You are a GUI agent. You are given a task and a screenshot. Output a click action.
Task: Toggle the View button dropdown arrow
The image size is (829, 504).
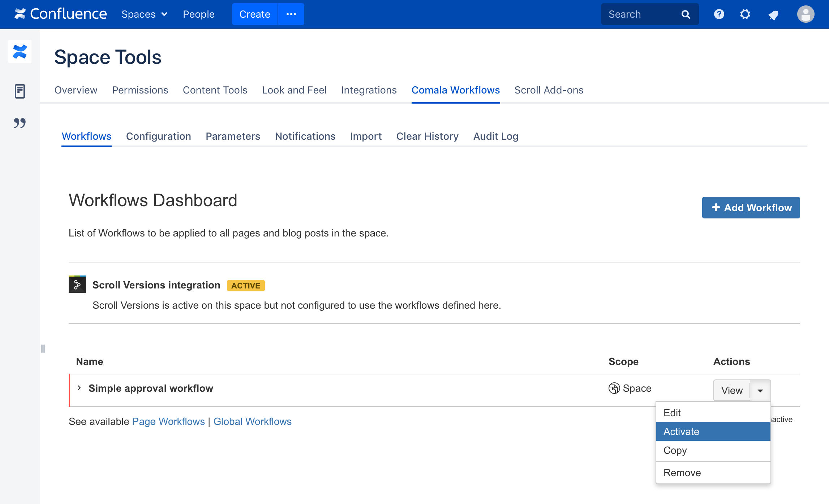(760, 390)
